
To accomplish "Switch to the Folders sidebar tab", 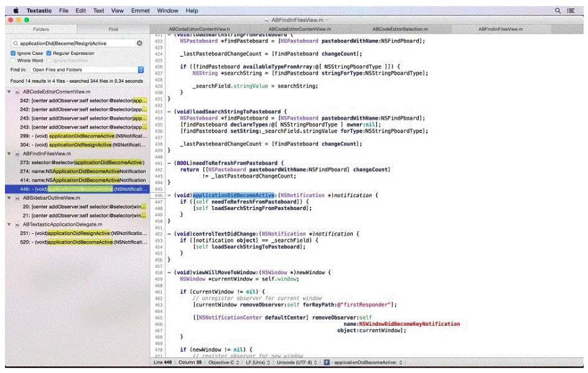I will pos(41,29).
